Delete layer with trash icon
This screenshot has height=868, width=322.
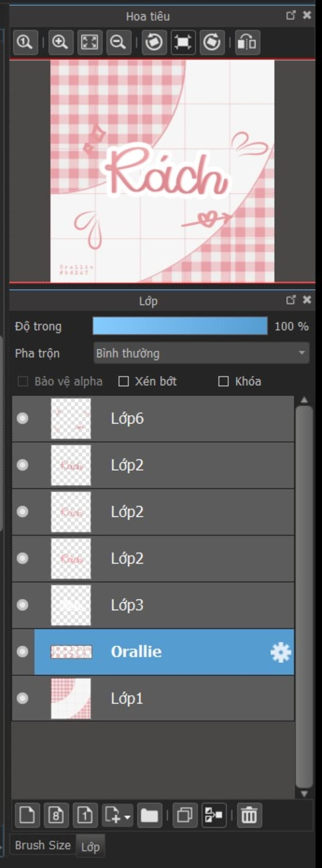(249, 815)
